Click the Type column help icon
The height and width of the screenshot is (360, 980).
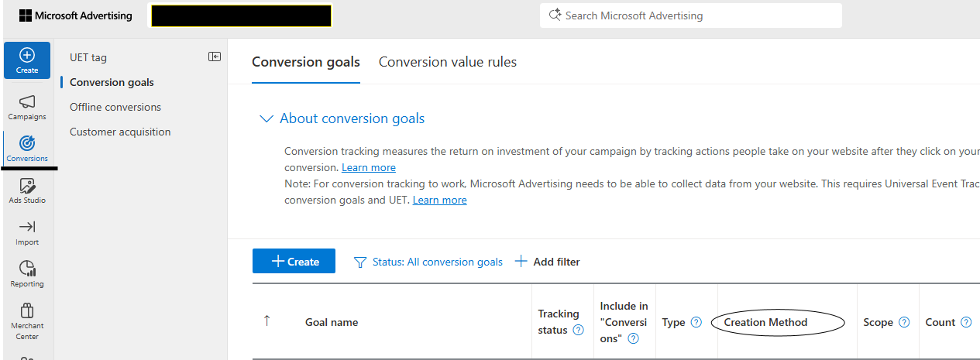696,322
